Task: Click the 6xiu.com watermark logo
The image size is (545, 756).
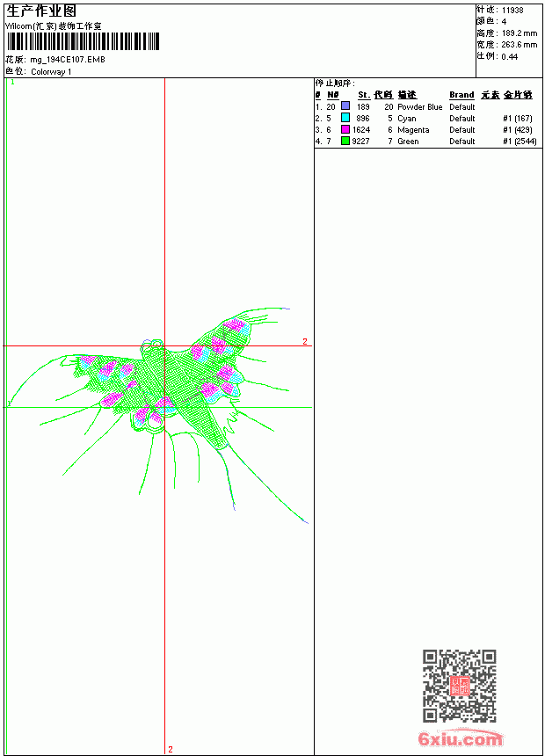Action: 460,738
